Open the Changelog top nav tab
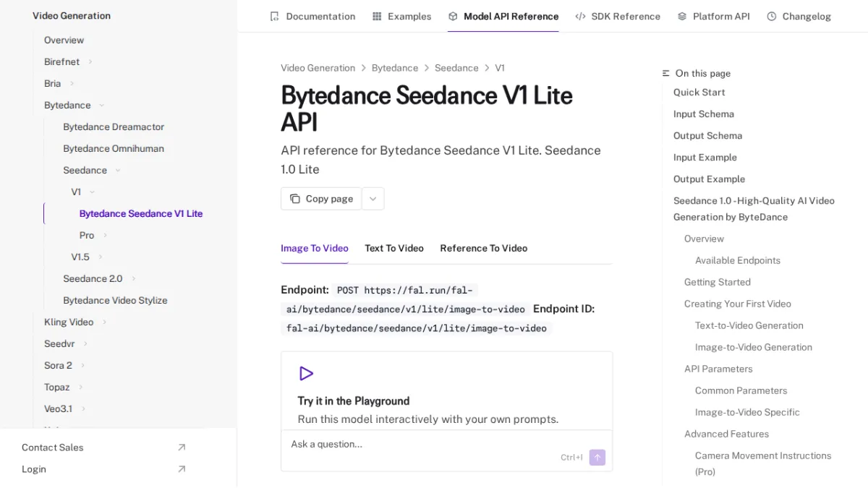 coord(799,16)
